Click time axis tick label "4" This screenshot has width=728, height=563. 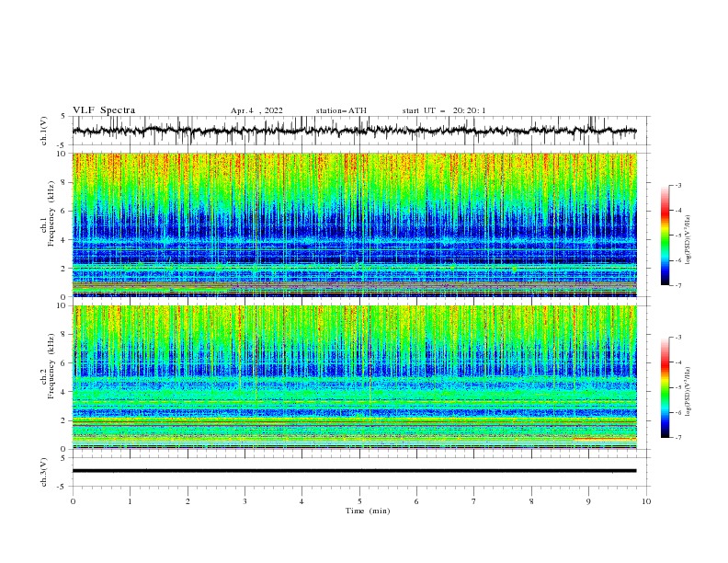pyautogui.click(x=302, y=501)
